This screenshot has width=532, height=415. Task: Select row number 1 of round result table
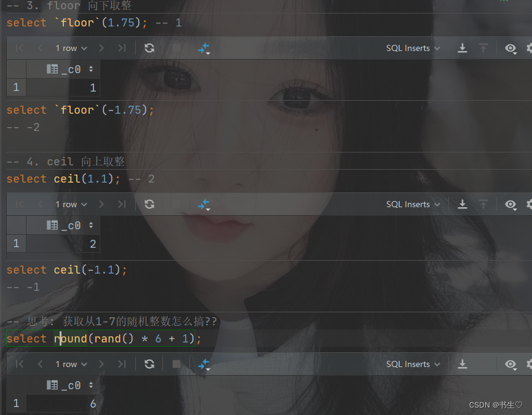click(16, 403)
